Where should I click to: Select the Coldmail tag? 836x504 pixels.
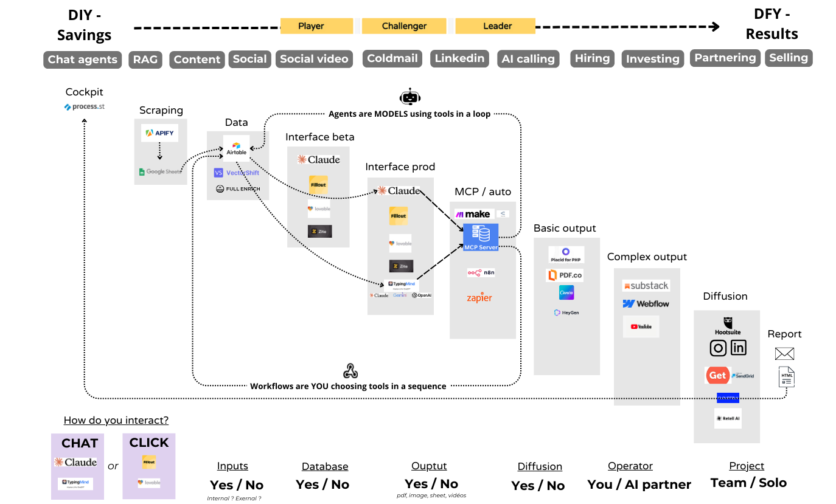(x=392, y=58)
